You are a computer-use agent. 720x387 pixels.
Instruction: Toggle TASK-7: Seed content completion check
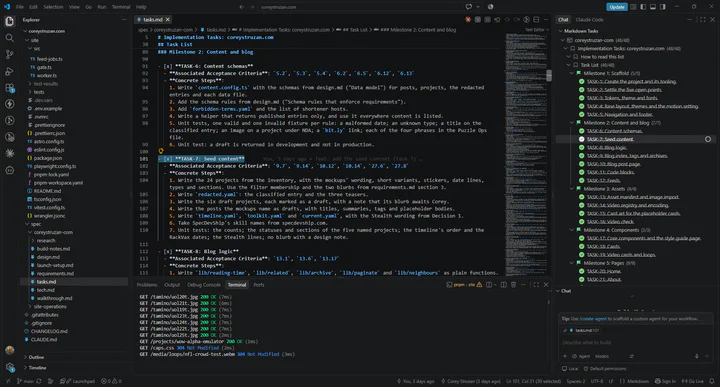(x=581, y=139)
